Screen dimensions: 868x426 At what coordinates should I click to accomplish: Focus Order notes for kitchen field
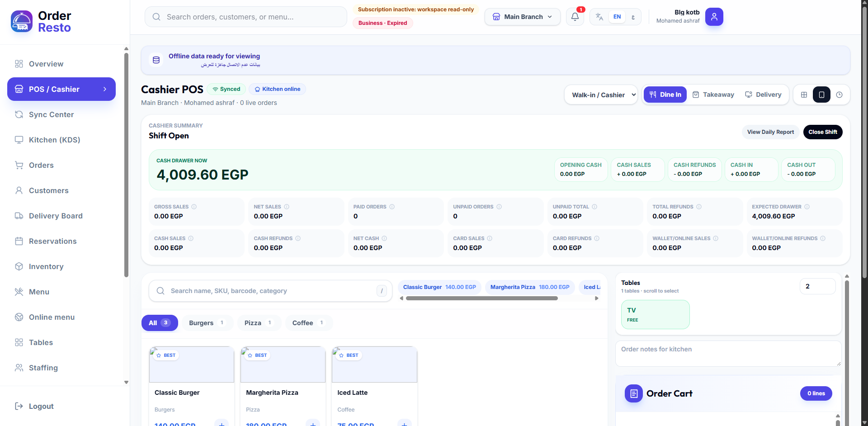click(x=728, y=354)
